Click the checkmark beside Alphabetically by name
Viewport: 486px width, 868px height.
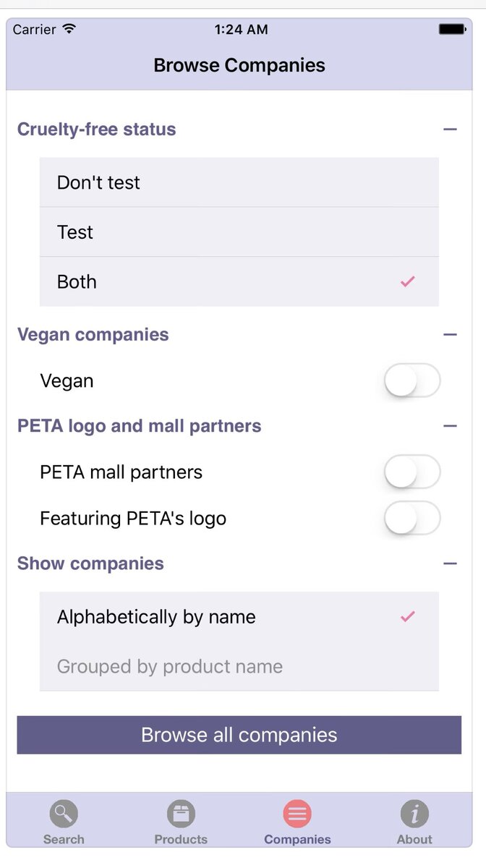coord(408,616)
